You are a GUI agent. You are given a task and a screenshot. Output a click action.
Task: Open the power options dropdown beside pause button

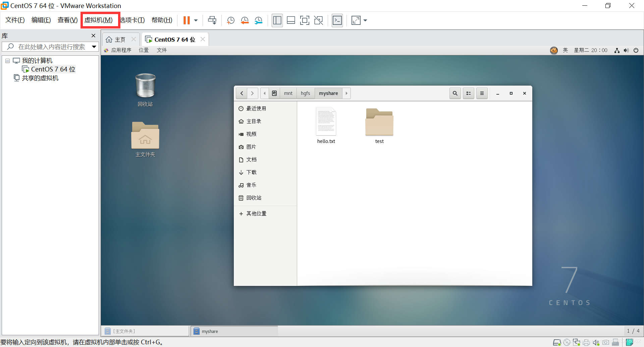point(196,20)
